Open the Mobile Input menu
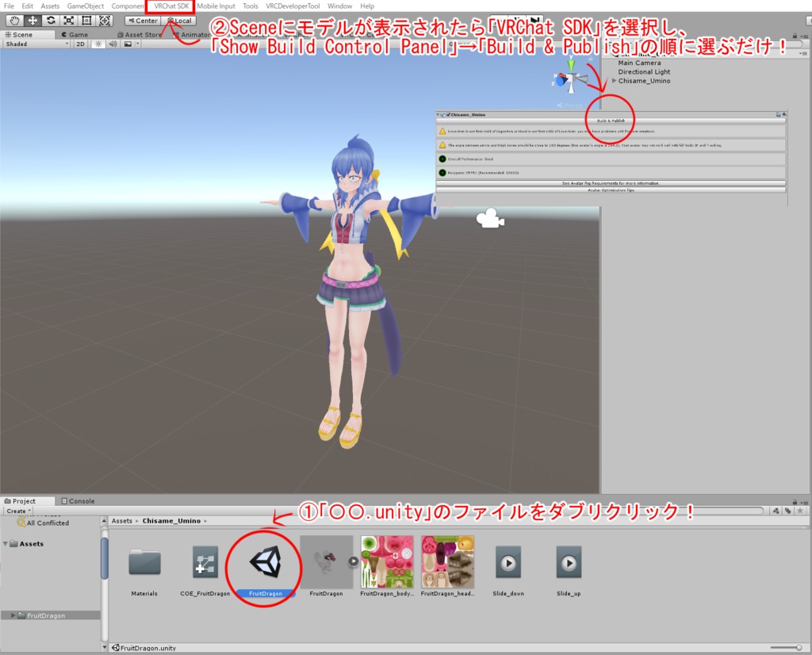 (216, 6)
